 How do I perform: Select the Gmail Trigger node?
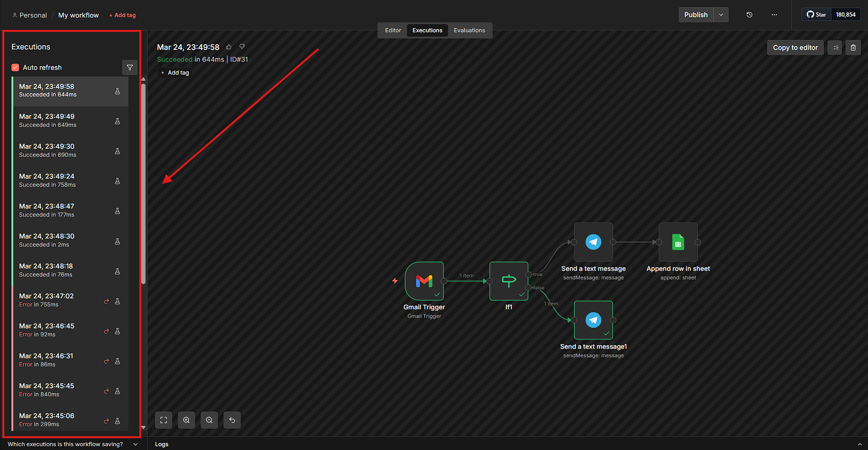coord(424,281)
